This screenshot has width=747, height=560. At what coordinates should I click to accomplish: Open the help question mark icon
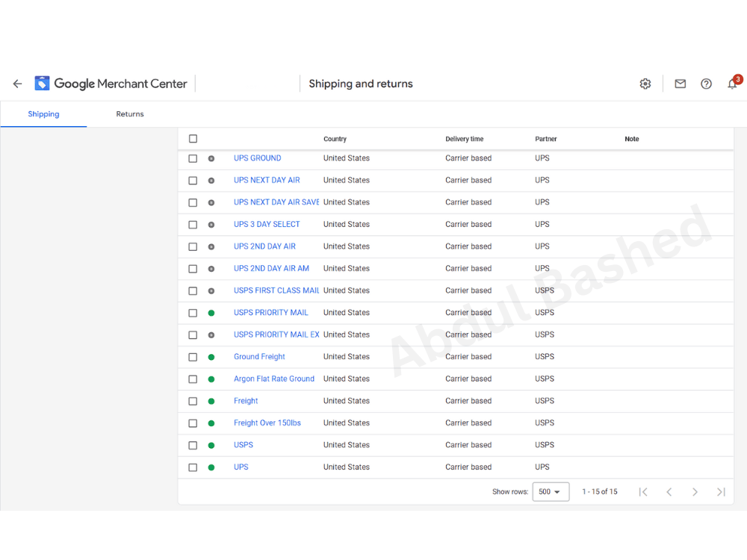(706, 84)
